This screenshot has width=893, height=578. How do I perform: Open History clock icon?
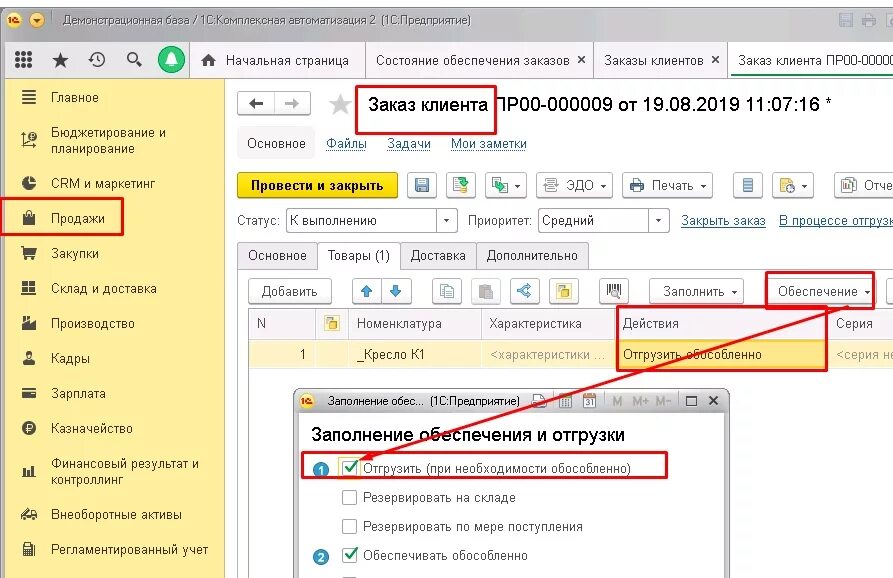coord(97,59)
